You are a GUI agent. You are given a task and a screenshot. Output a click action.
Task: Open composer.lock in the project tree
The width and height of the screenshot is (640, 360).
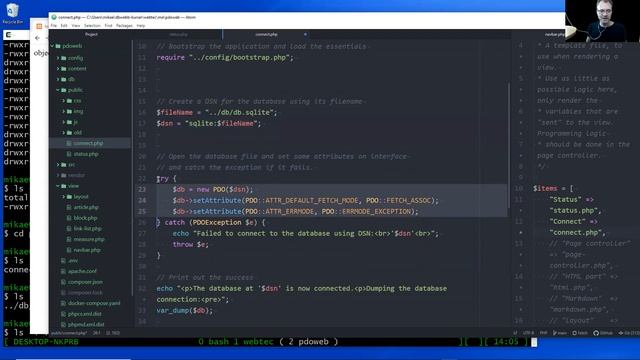[85, 293]
